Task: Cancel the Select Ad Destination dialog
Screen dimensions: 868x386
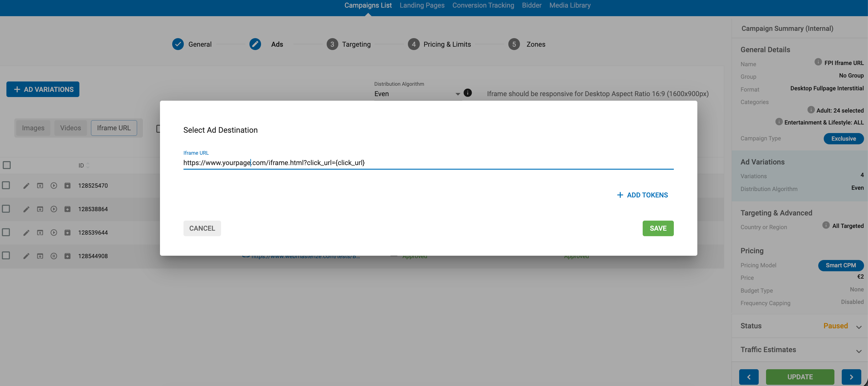Action: pos(202,228)
